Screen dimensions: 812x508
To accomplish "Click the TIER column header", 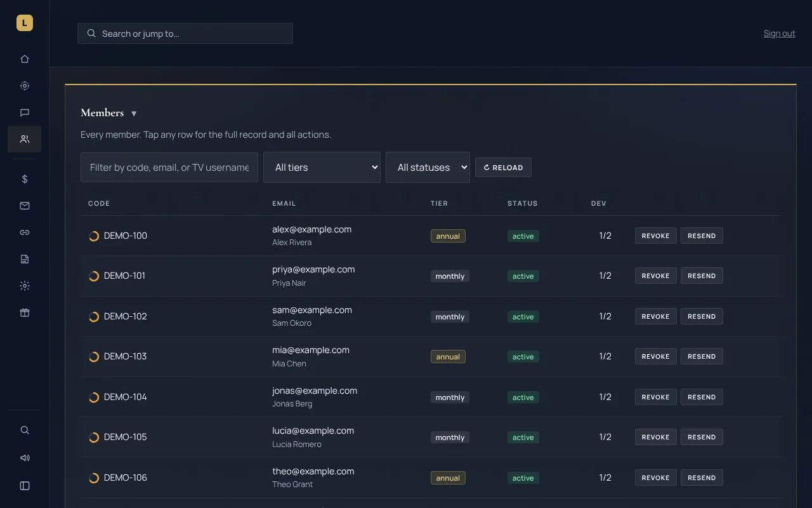I will pos(440,203).
